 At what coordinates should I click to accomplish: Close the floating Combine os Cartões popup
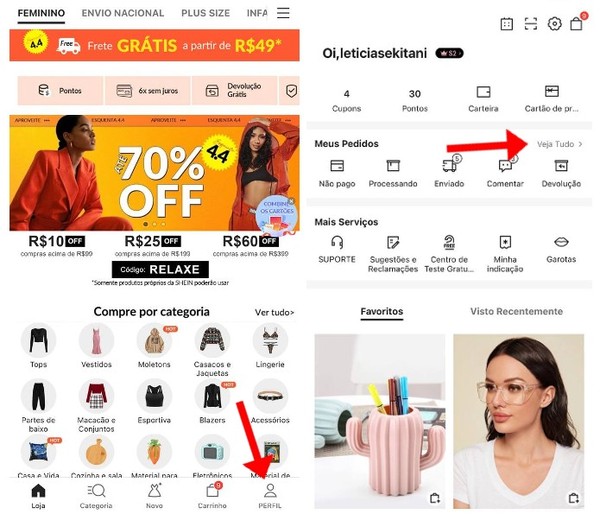291,201
